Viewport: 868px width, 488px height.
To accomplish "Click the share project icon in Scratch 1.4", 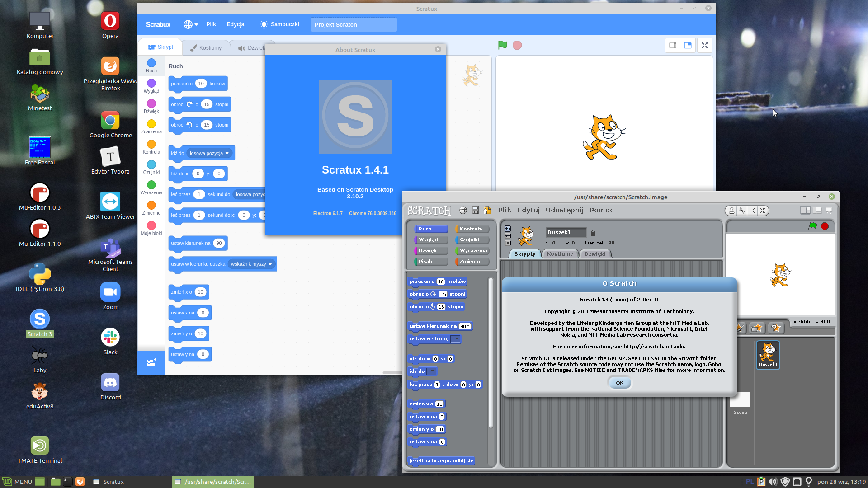I will (x=487, y=210).
